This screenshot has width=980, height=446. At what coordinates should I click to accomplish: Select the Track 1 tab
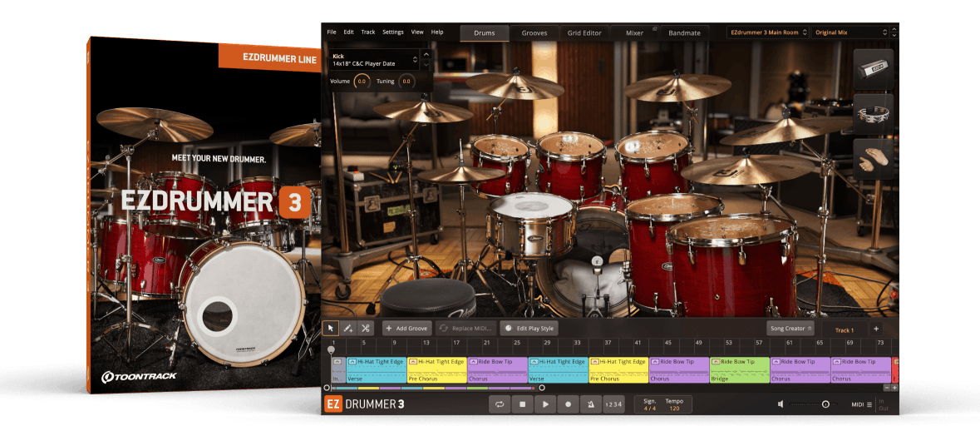844,330
